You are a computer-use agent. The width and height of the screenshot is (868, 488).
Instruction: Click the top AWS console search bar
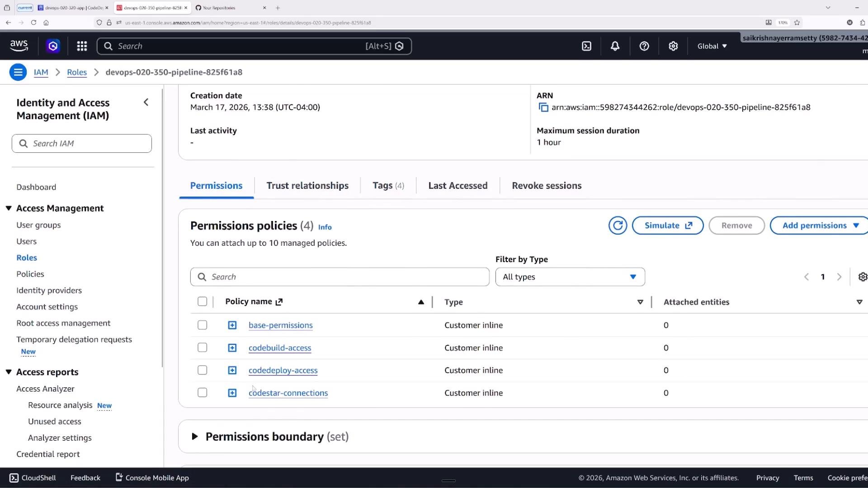point(254,46)
